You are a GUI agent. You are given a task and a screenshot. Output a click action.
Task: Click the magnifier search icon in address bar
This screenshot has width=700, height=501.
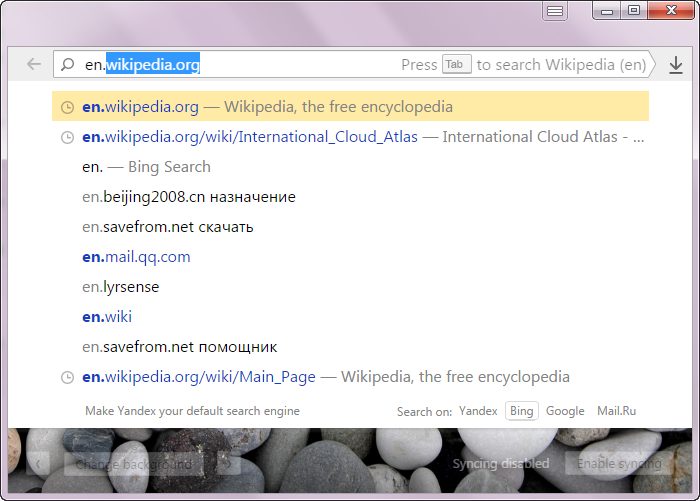click(x=68, y=64)
